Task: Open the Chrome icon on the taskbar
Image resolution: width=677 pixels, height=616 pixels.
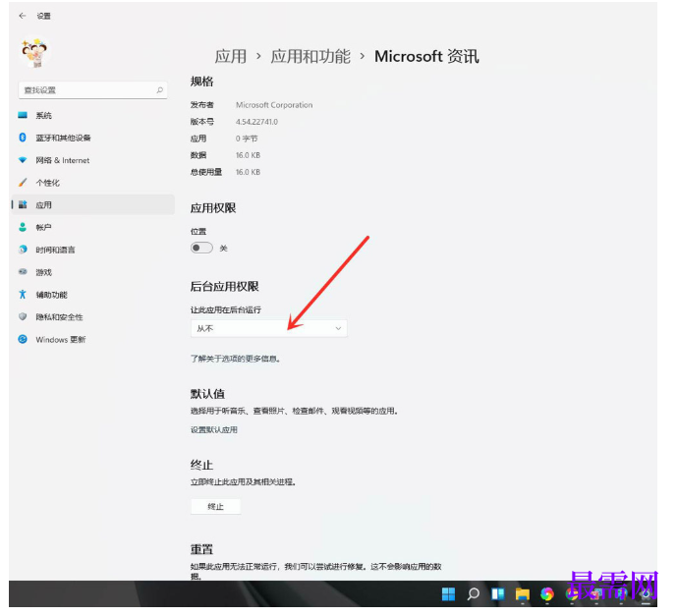Action: pyautogui.click(x=572, y=594)
